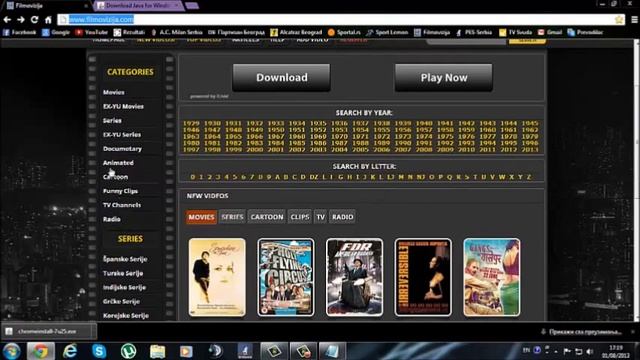Click the volume speaker tray icon
Viewport: 640px width, 360px height.
coord(590,351)
